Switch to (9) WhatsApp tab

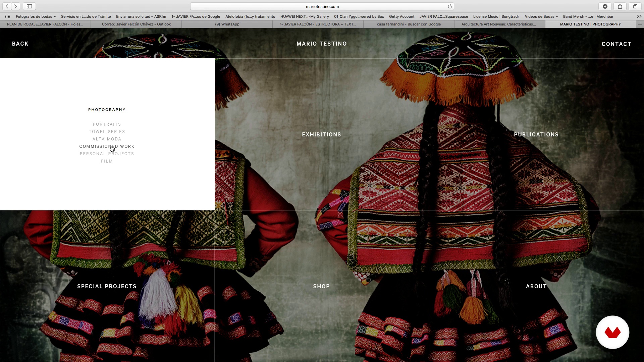click(227, 24)
